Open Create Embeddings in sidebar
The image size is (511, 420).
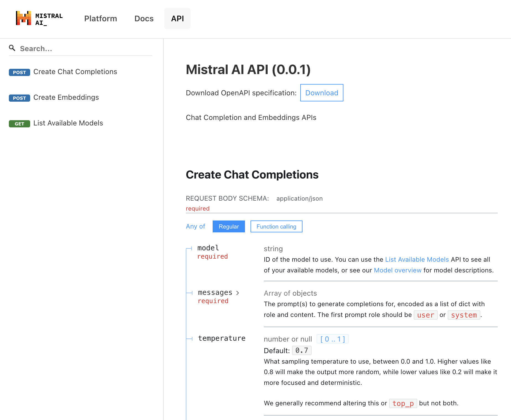click(66, 97)
